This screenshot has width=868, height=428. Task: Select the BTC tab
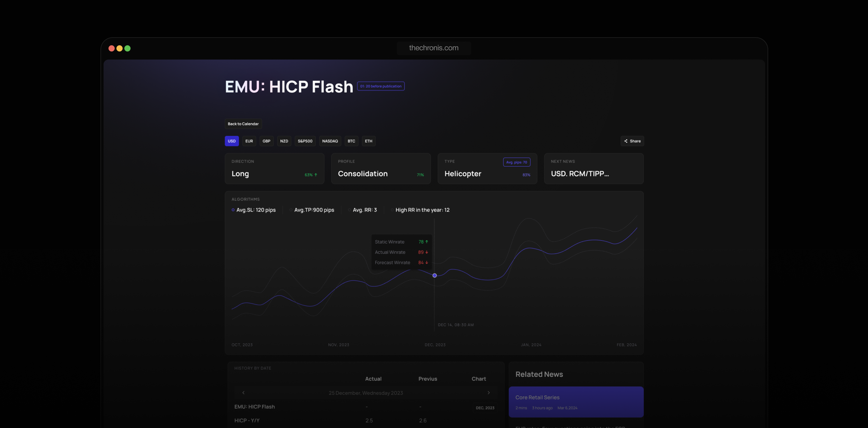[x=352, y=141]
